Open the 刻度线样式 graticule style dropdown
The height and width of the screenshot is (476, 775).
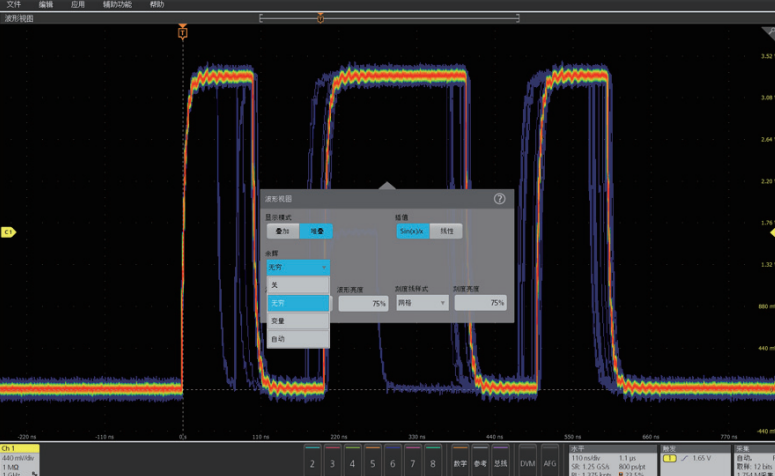(x=422, y=303)
